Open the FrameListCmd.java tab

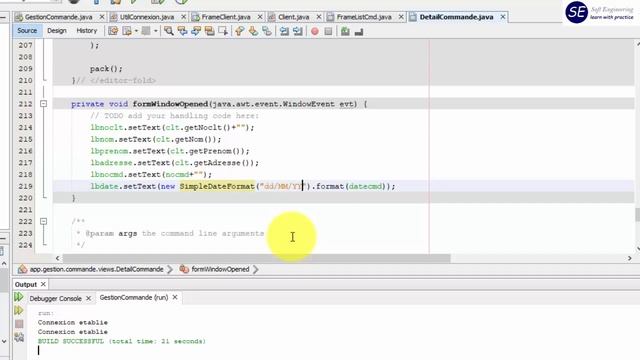coord(364,17)
